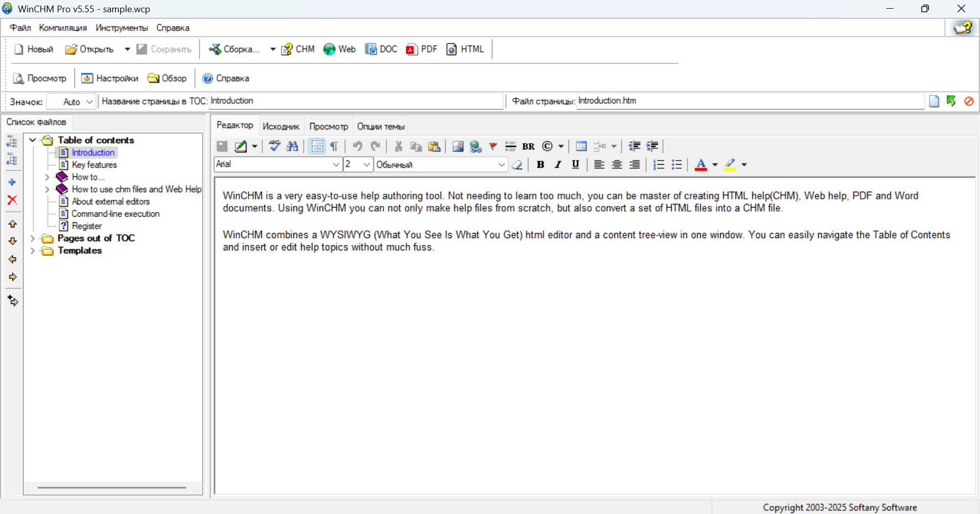The image size is (980, 514).
Task: Open the special symbol dropdown arrow
Action: pyautogui.click(x=561, y=146)
